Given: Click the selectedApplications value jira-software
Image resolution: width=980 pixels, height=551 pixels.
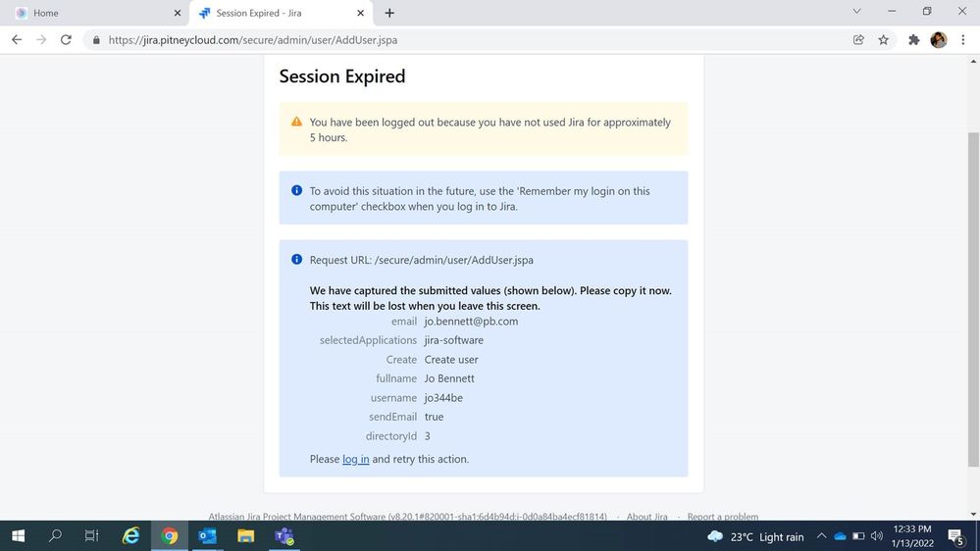Looking at the screenshot, I should pos(454,340).
